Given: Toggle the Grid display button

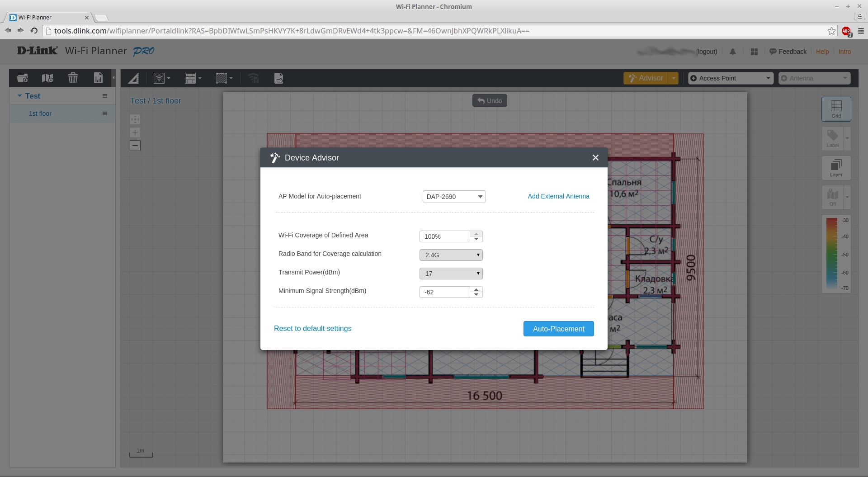Looking at the screenshot, I should click(836, 109).
